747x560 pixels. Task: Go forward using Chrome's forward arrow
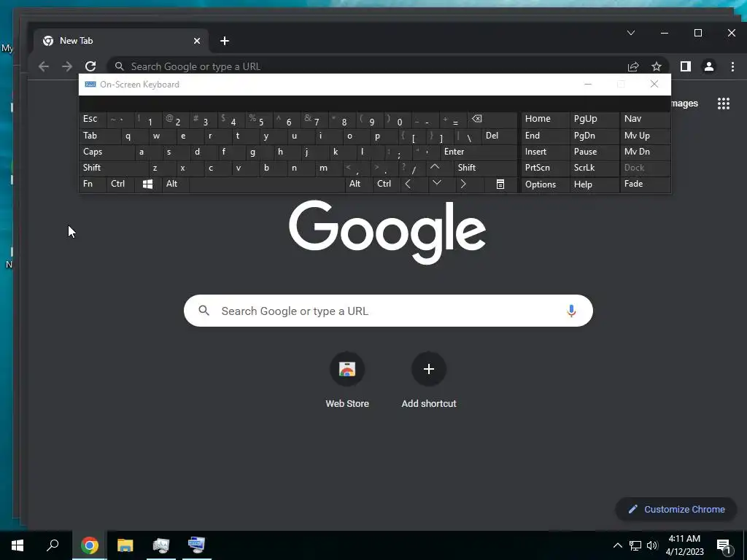(x=67, y=66)
